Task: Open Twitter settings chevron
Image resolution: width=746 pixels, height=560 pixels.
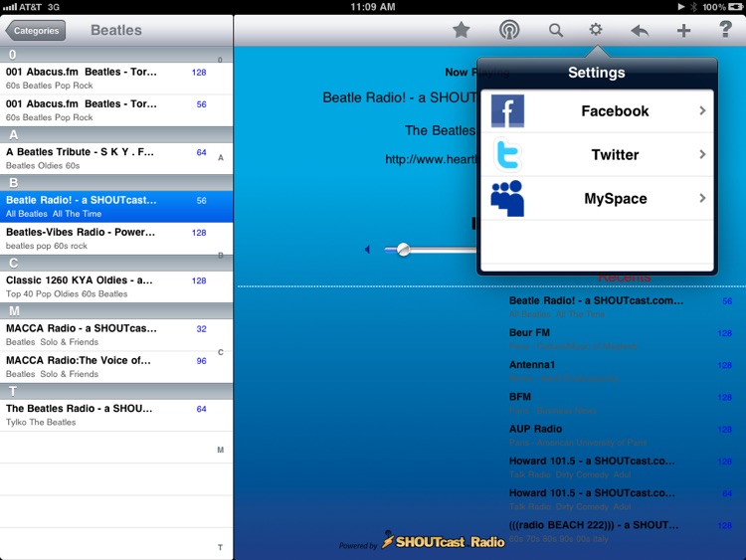Action: (702, 154)
